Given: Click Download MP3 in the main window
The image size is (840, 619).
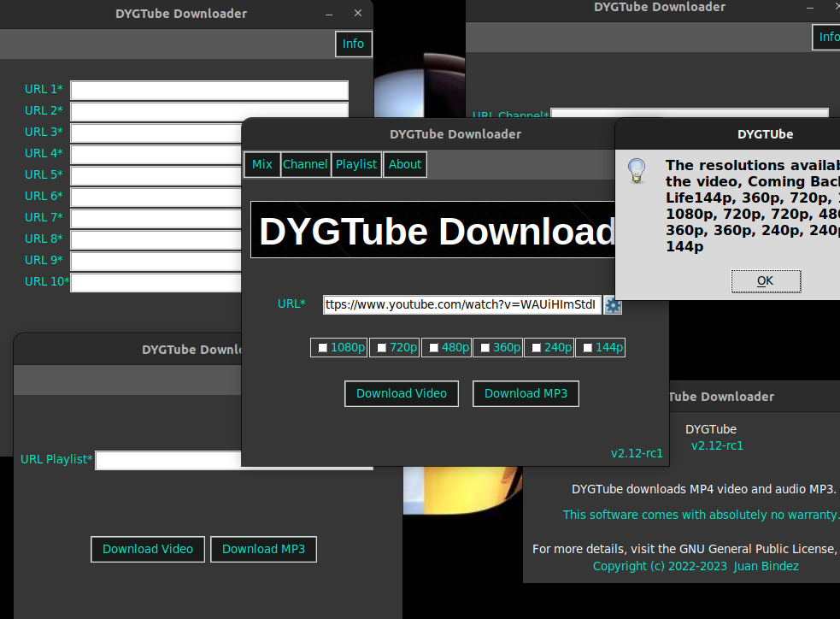Looking at the screenshot, I should 526,394.
